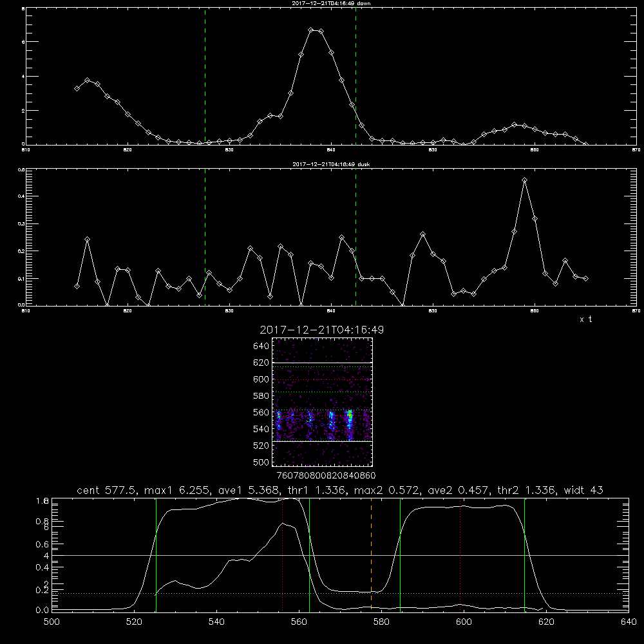Click the large timestamp title above the spectrogram image
This screenshot has width=644, height=644.
322,330
